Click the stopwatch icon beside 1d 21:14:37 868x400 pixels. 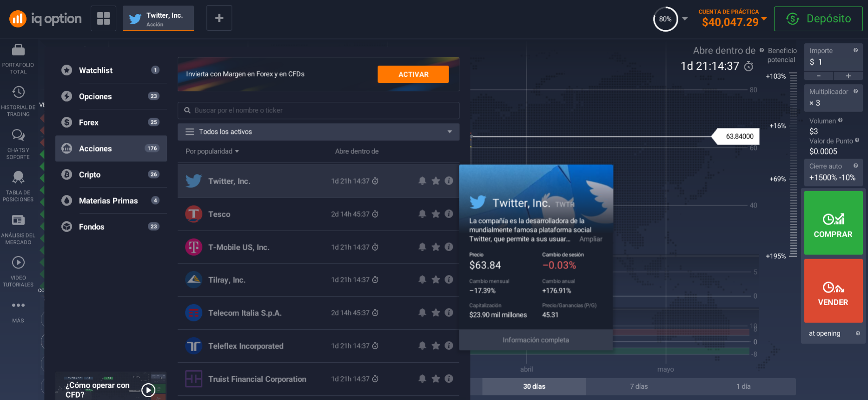[x=749, y=67]
